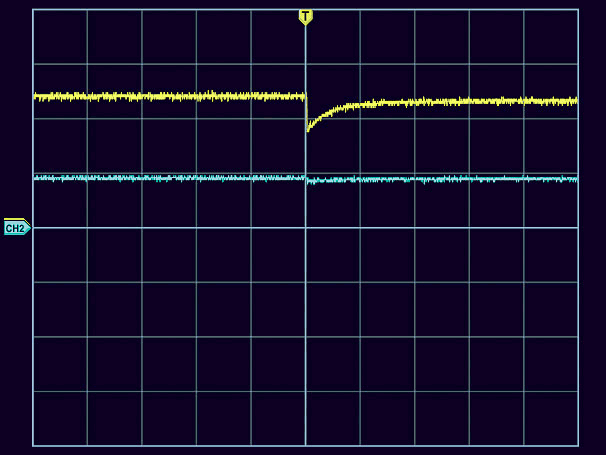
Task: Click the CH2 ground level marker
Action: pyautogui.click(x=17, y=228)
